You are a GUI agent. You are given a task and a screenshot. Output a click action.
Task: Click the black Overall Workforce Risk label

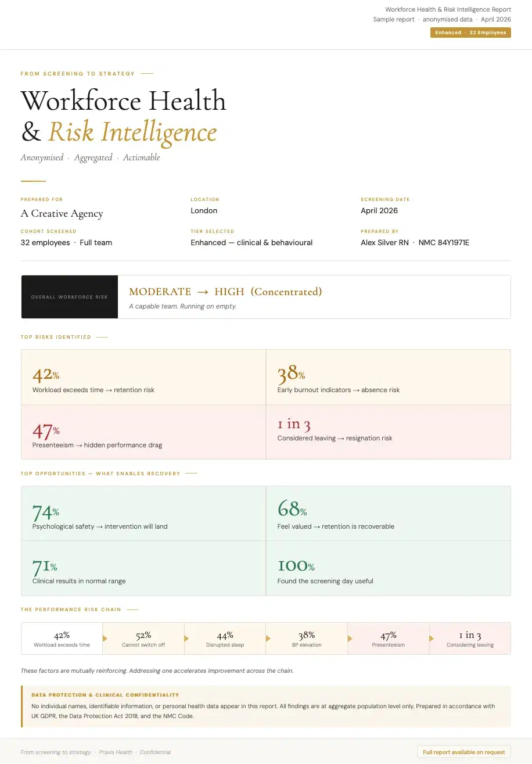tap(70, 297)
